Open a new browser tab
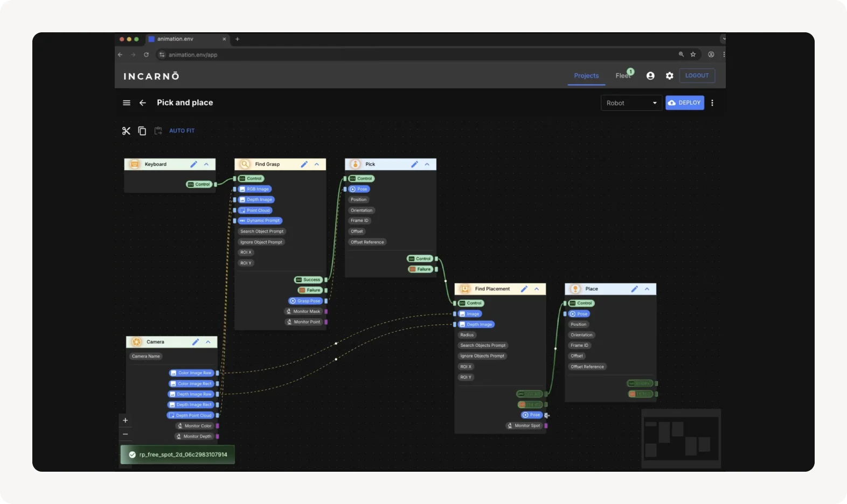The height and width of the screenshot is (504, 847). (237, 39)
